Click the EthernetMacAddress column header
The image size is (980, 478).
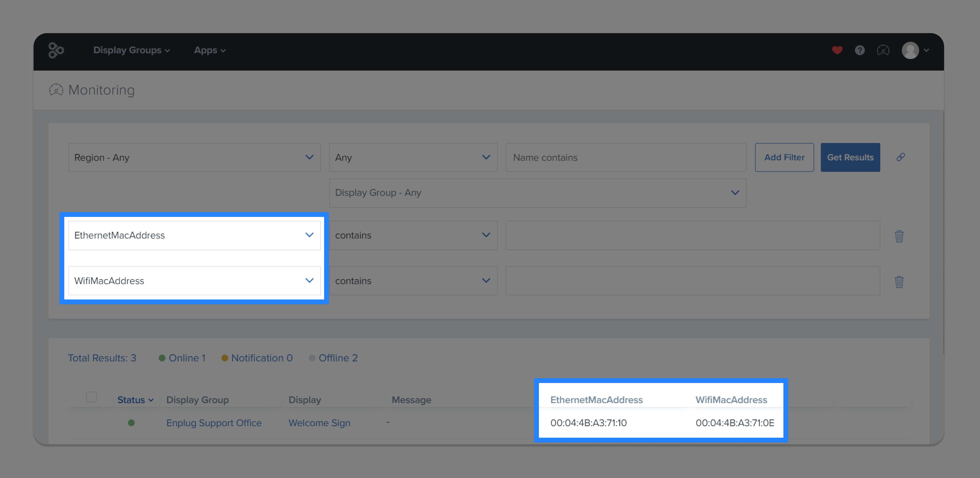click(x=596, y=400)
